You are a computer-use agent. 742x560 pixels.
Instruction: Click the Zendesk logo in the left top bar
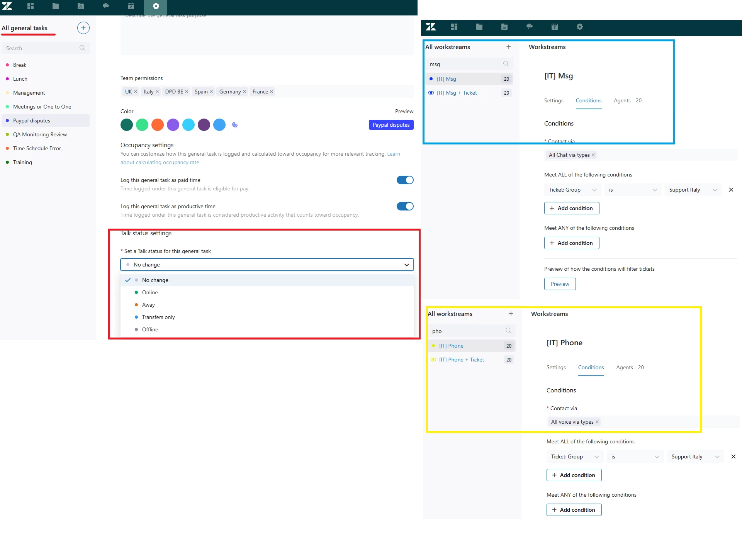(x=7, y=6)
